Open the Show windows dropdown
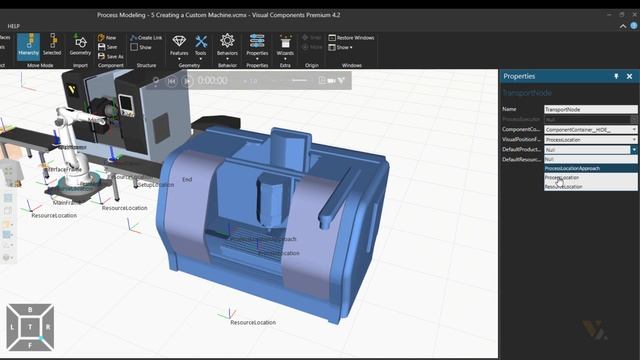This screenshot has height=360, width=640. [340, 47]
